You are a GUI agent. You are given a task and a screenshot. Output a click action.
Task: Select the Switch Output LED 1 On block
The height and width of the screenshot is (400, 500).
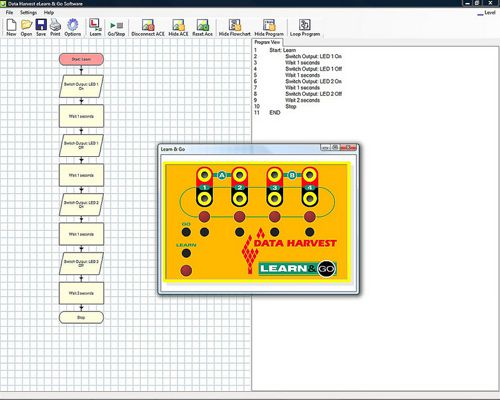(81, 86)
